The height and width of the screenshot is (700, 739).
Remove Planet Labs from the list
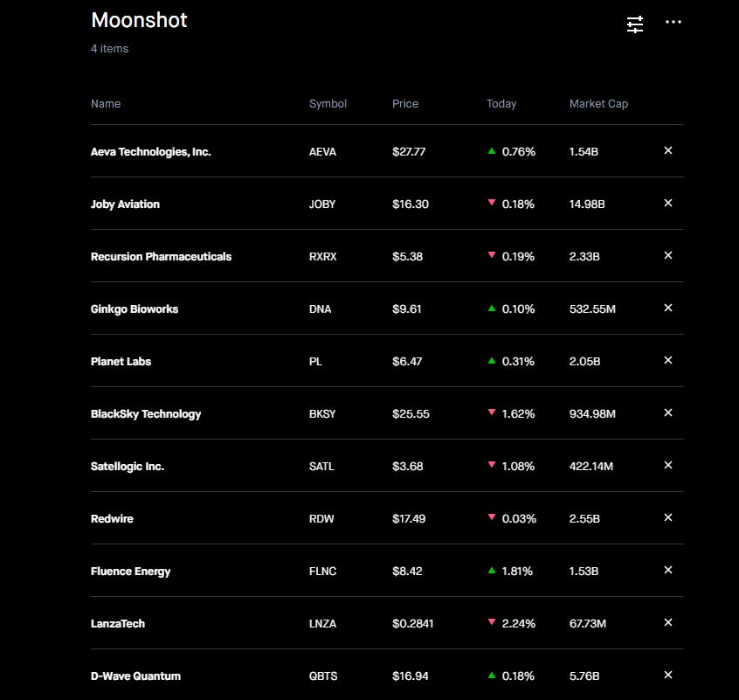668,360
